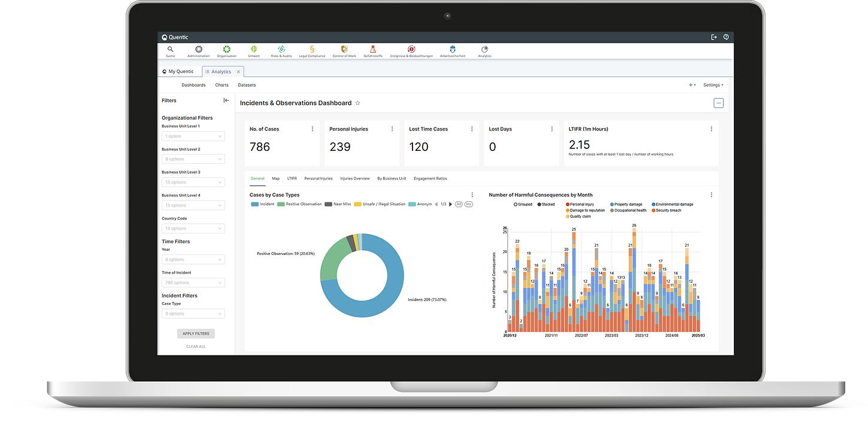Open the Charts menu item
This screenshot has width=868, height=425.
pyautogui.click(x=221, y=85)
